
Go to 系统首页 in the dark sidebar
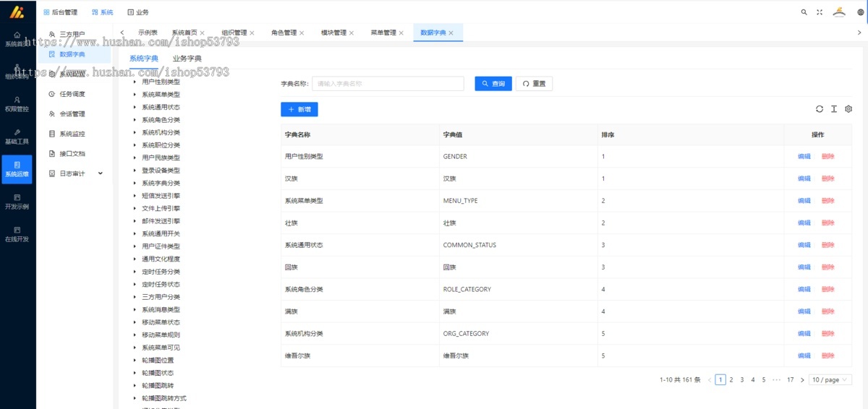tap(17, 39)
